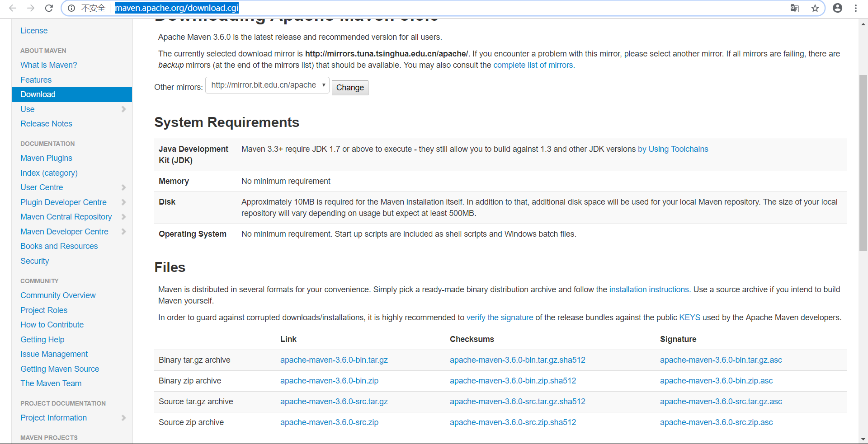Click the site info (not secure) icon

click(x=71, y=8)
